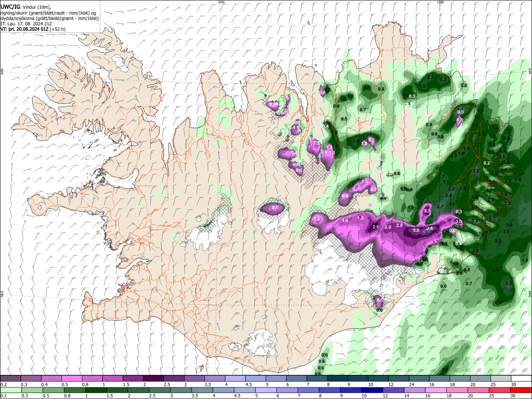This screenshot has height=399, width=532.
Task: Click the 'rigning/skúrir' legend description line
Action: point(49,13)
